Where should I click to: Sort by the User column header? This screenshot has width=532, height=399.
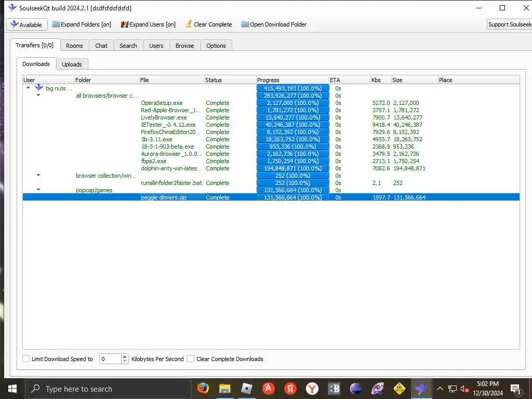pyautogui.click(x=48, y=80)
